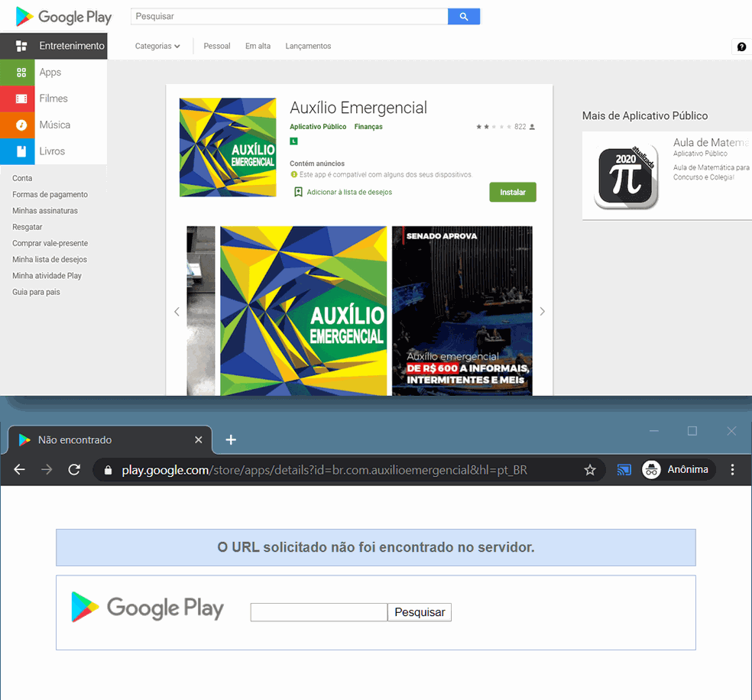This screenshot has width=752, height=700.
Task: Click the green Instalar button
Action: pyautogui.click(x=513, y=193)
